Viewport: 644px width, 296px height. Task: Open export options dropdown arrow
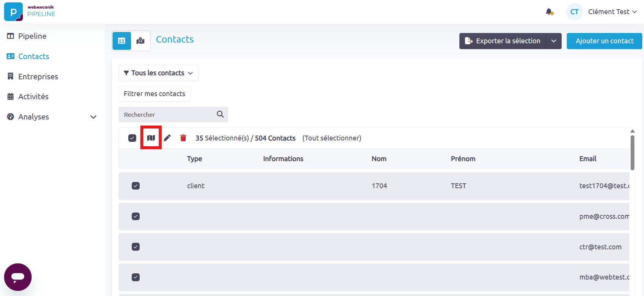[554, 41]
